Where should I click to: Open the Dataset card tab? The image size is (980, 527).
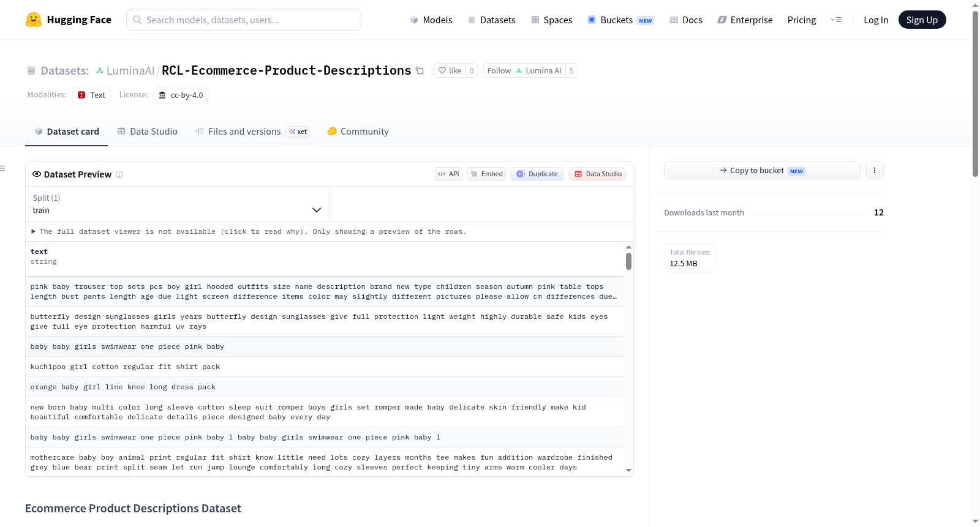66,131
